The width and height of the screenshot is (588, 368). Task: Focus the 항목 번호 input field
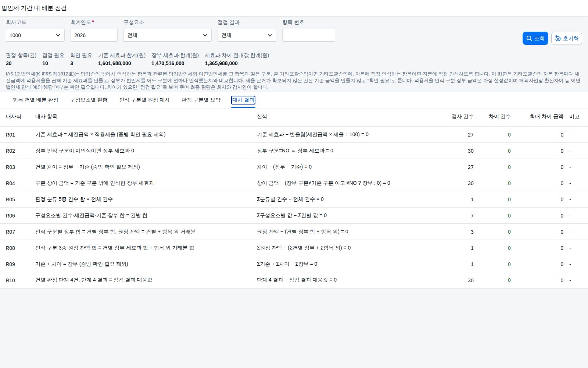(309, 35)
